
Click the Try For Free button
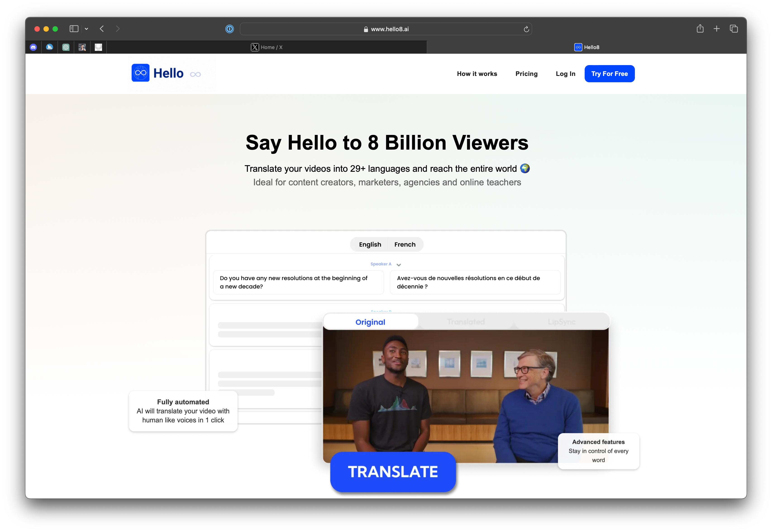pyautogui.click(x=609, y=74)
